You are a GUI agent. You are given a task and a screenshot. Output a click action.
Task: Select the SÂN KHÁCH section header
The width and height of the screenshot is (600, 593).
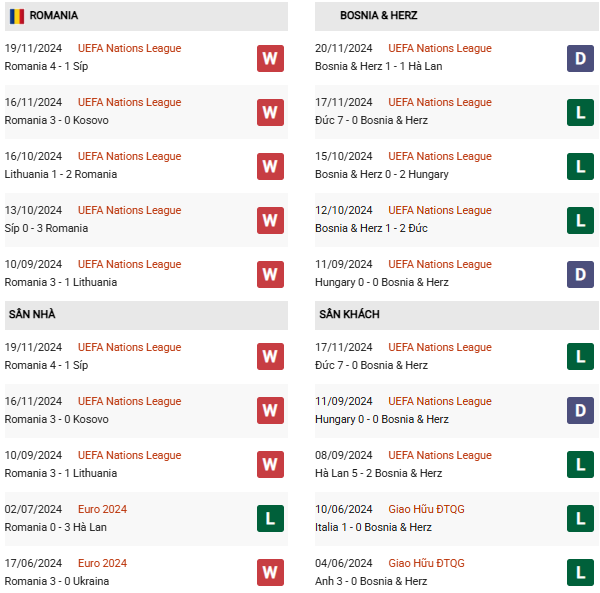coord(457,315)
